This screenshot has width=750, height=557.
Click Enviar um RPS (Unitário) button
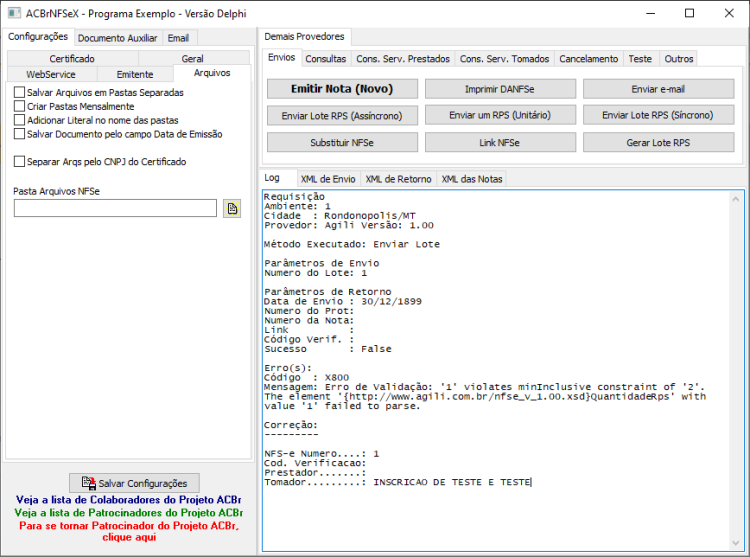(x=500, y=115)
